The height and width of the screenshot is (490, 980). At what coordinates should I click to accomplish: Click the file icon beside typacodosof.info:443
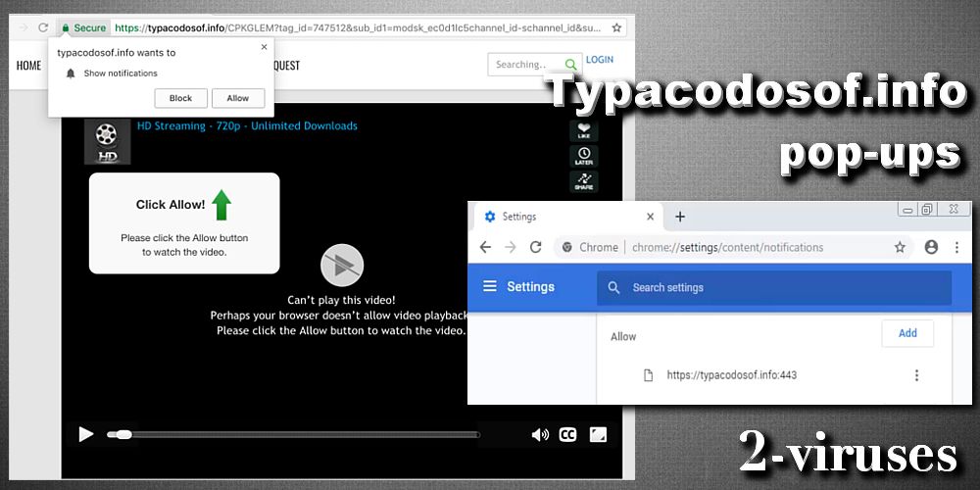648,375
